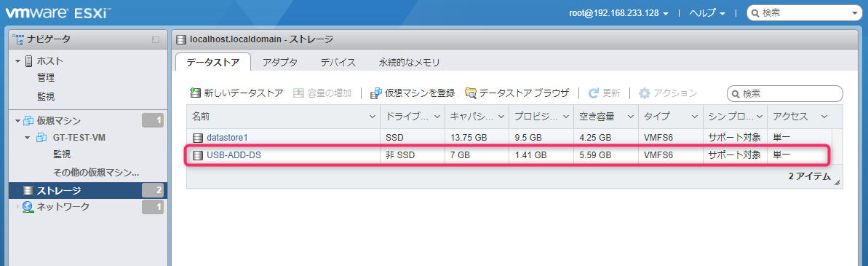868x266 pixels.
Task: Click the storage count badge 2
Action: [x=153, y=191]
